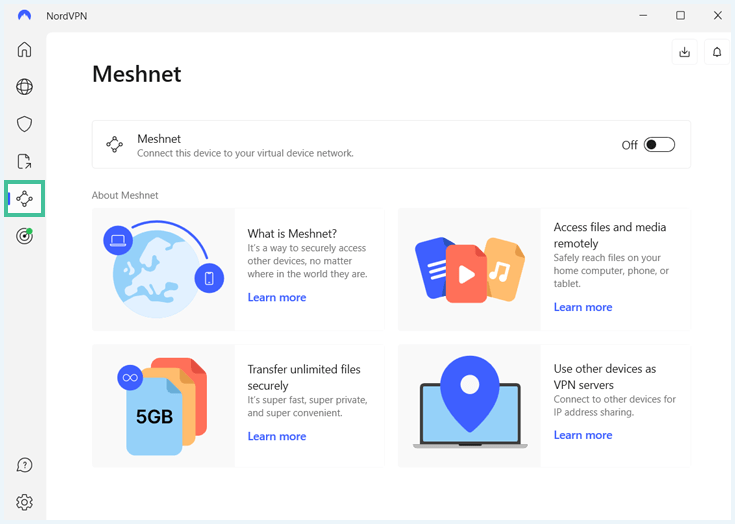Click 'Connect this device to your virtual' text
Image resolution: width=735 pixels, height=524 pixels.
(245, 153)
